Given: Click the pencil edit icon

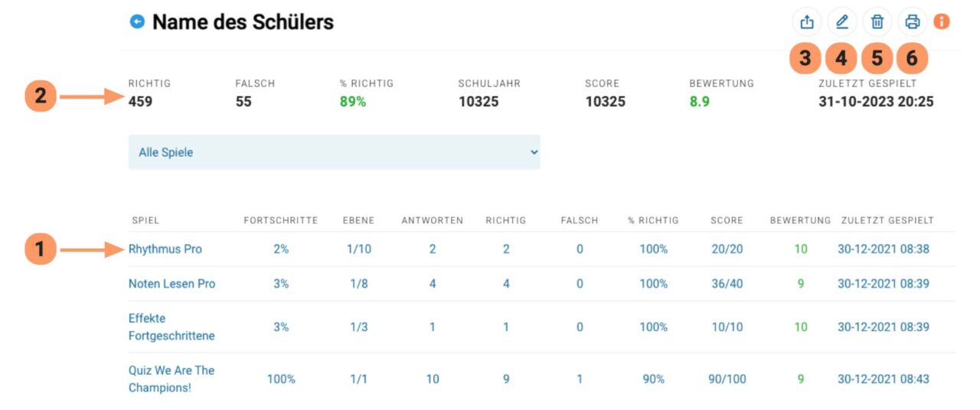Looking at the screenshot, I should click(x=842, y=22).
